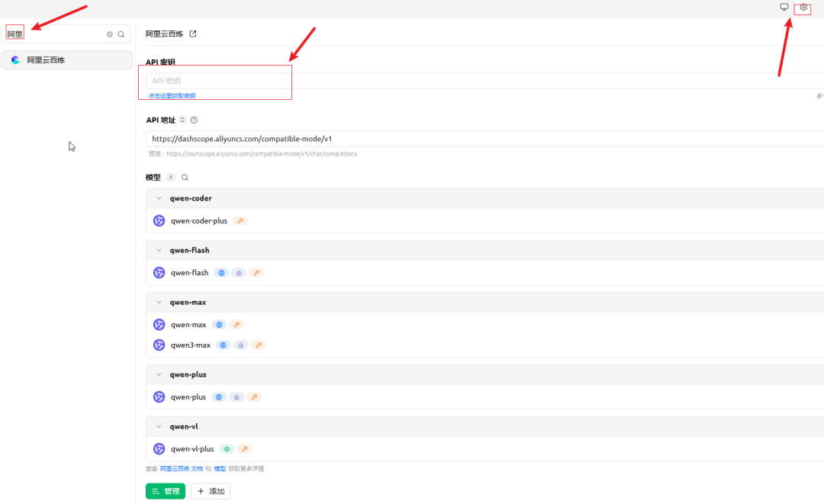The image size is (824, 504).
Task: Click the vision eye tag on qwen-vl-plus
Action: click(227, 449)
